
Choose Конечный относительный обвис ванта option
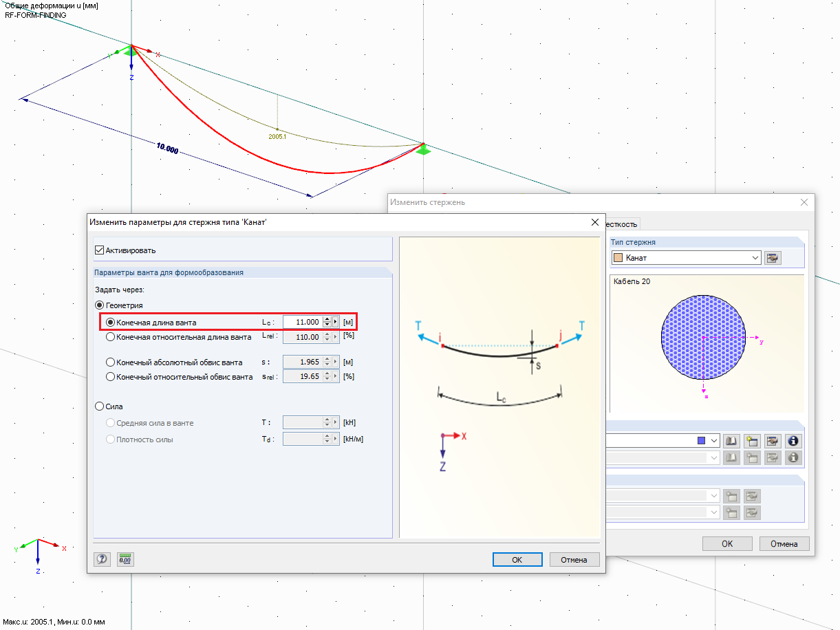[x=111, y=377]
